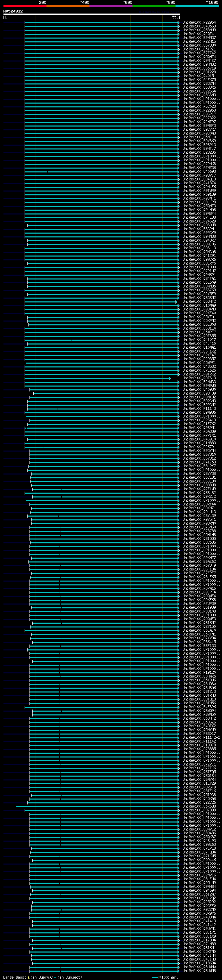
Task: Select the query label AV524932
Action: coord(13,11)
